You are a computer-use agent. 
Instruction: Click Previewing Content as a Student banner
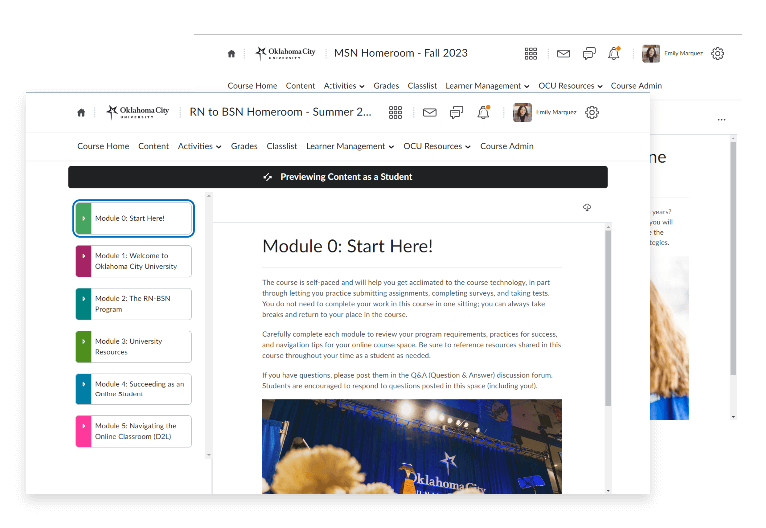click(338, 177)
